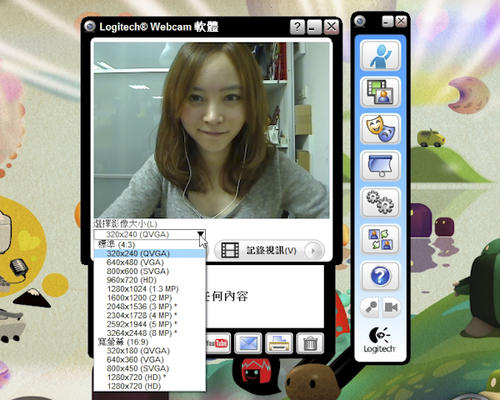500x400 pixels.
Task: Select the last 1280x720 (HD) option
Action: click(x=150, y=386)
